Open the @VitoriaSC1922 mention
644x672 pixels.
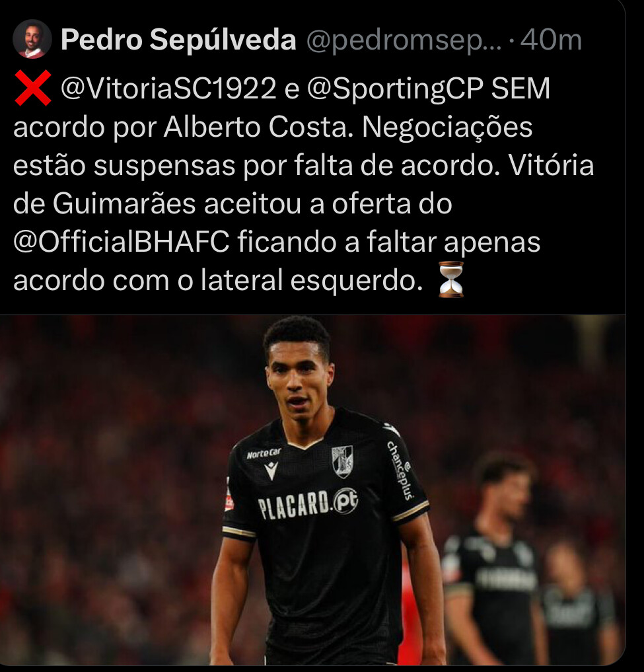coord(168,89)
